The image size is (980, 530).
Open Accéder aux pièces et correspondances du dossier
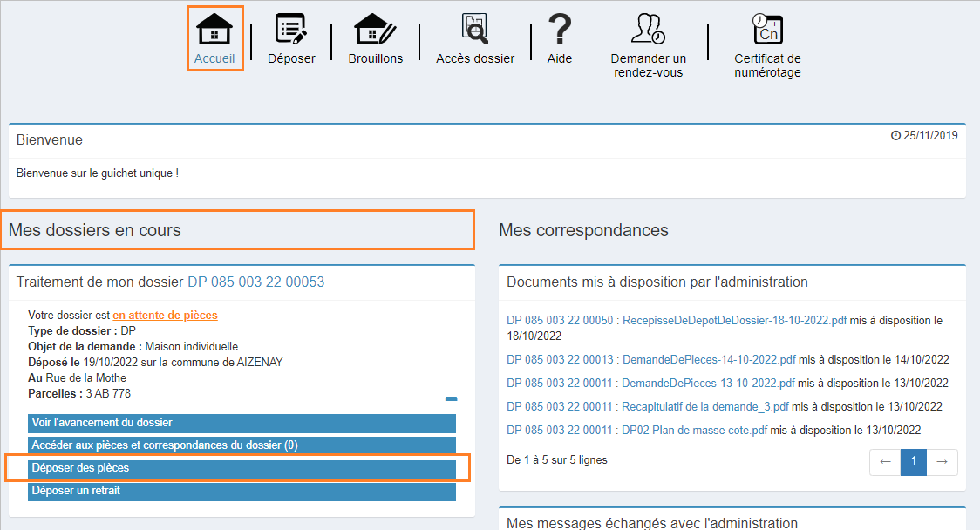(x=242, y=445)
